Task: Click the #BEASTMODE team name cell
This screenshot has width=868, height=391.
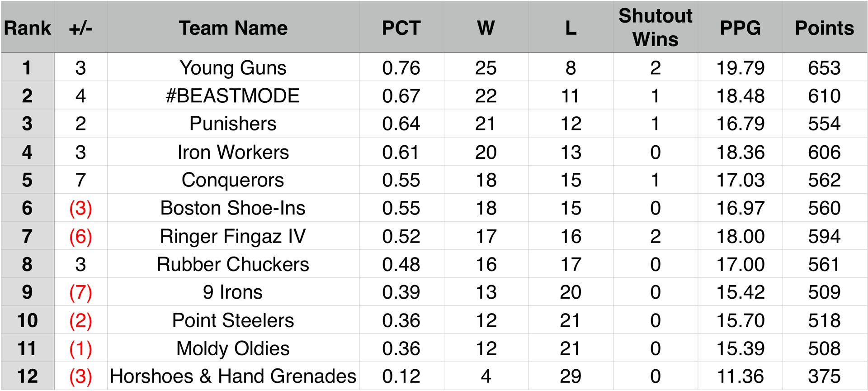Action: pos(233,96)
